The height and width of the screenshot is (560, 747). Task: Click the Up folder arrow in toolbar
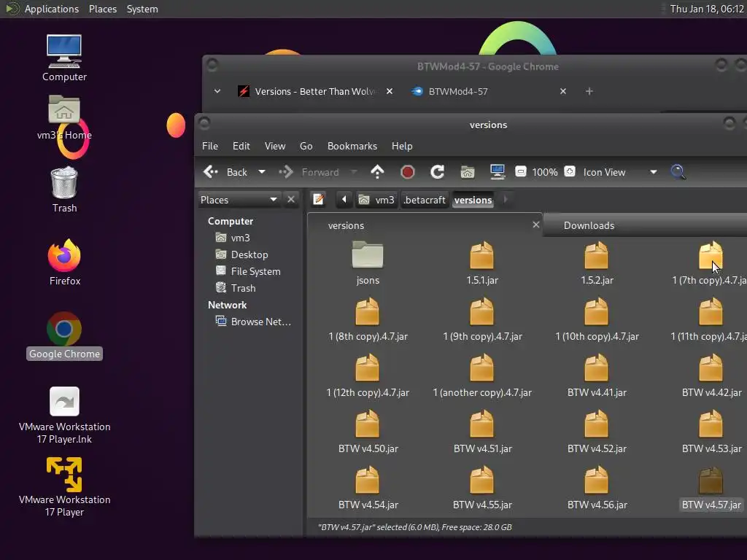tap(377, 172)
